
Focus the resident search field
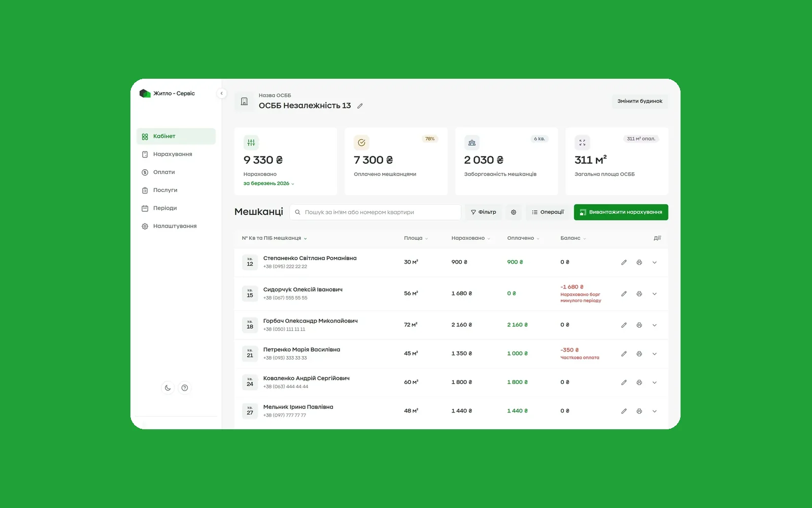pos(375,212)
